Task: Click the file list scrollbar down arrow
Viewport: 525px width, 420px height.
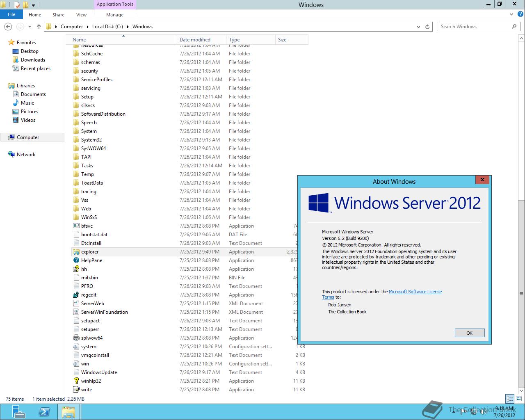Action: click(522, 390)
